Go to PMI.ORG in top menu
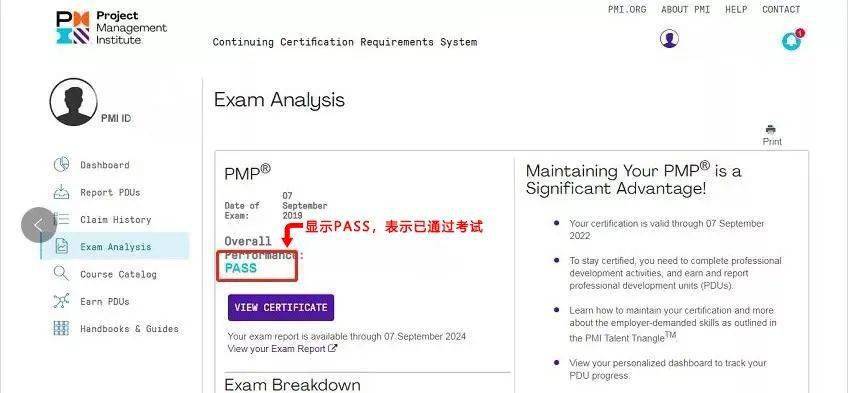The image size is (848, 393). tap(627, 10)
